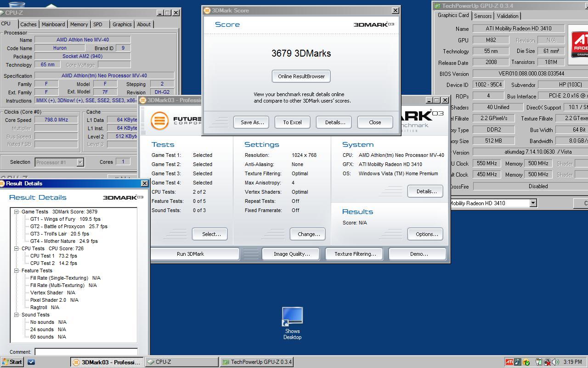Select CPU Test 2 result row
This screenshot has height=368, width=588.
[54, 264]
